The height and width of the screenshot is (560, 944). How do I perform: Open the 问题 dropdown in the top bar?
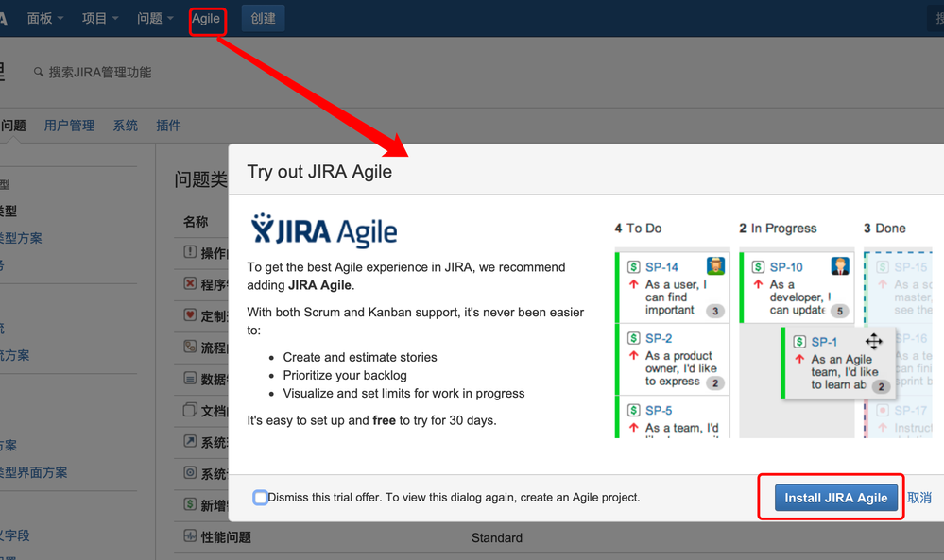click(155, 19)
